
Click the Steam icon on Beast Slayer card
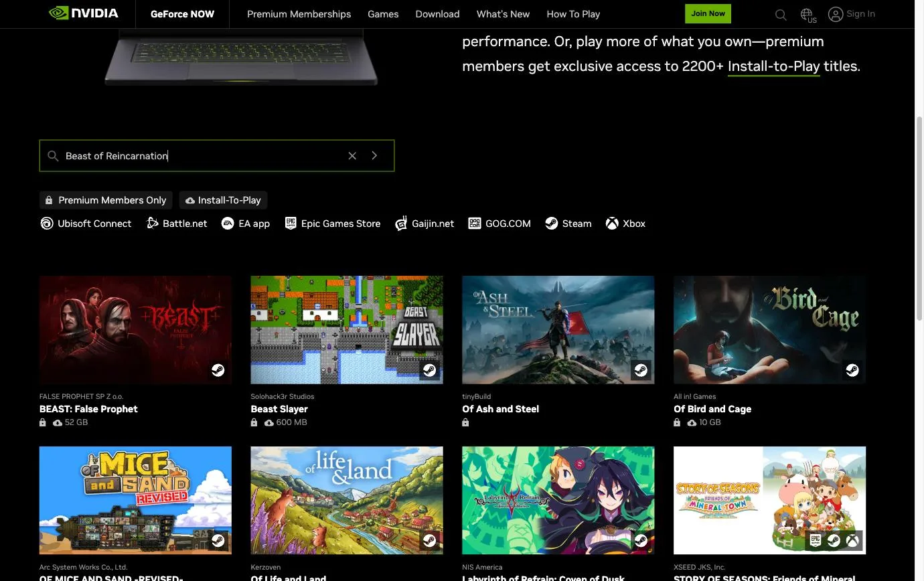pyautogui.click(x=430, y=370)
